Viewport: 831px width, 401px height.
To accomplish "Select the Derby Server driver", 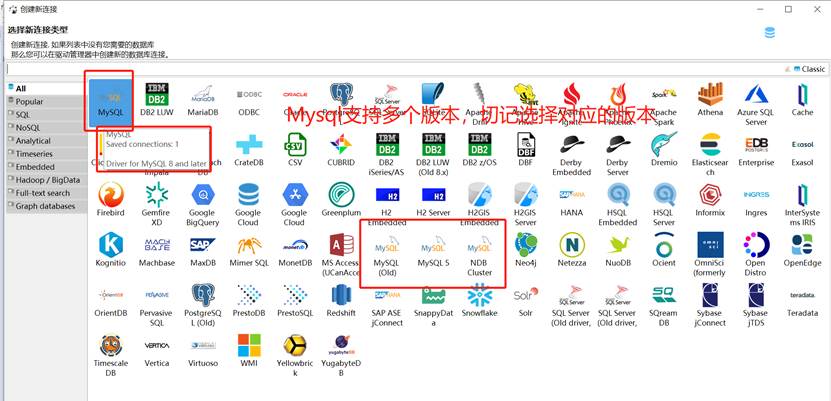I will pyautogui.click(x=618, y=155).
